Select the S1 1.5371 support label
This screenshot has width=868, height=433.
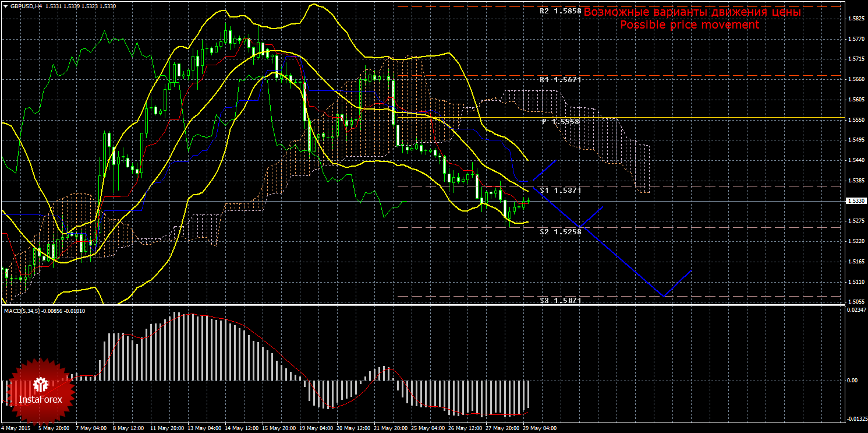click(x=560, y=191)
